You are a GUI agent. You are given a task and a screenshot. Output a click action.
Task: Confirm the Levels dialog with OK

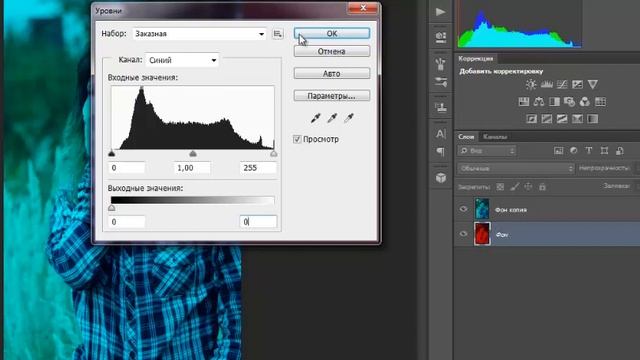click(x=332, y=33)
